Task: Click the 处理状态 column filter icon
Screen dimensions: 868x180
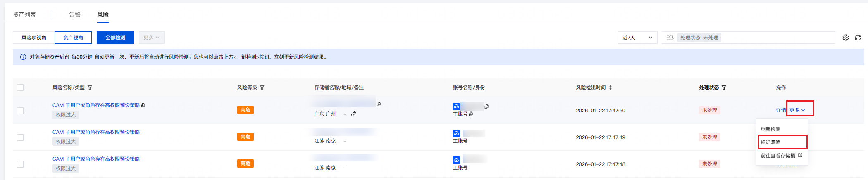Action: click(x=724, y=88)
